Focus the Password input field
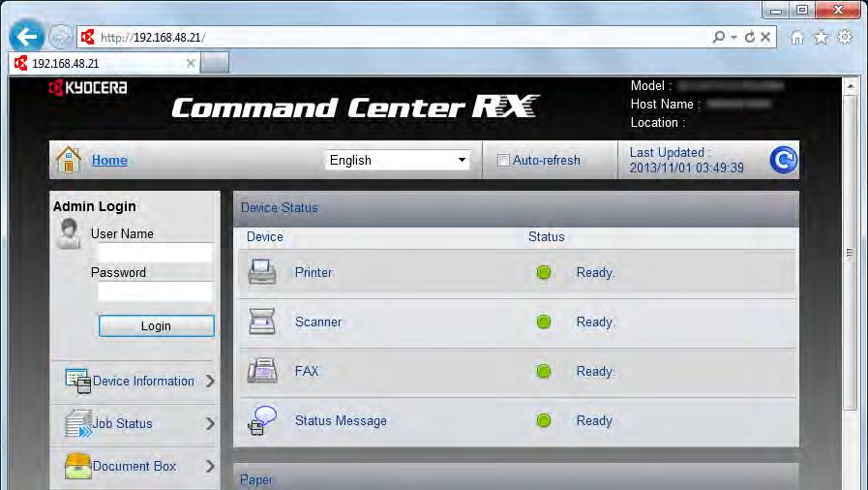This screenshot has width=868, height=490. tap(155, 291)
